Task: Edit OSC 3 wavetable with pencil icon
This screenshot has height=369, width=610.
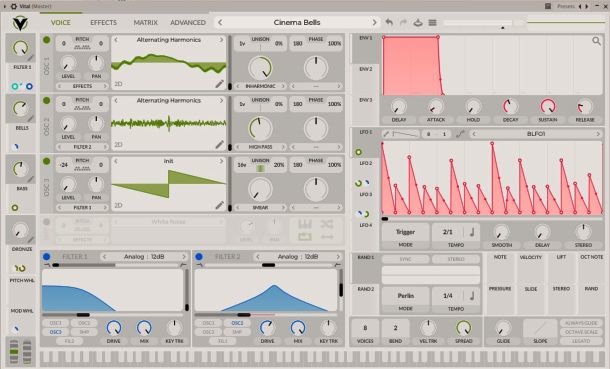Action: tap(219, 205)
